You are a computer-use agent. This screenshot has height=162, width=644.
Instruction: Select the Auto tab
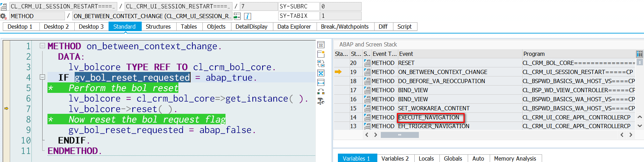tap(478, 159)
